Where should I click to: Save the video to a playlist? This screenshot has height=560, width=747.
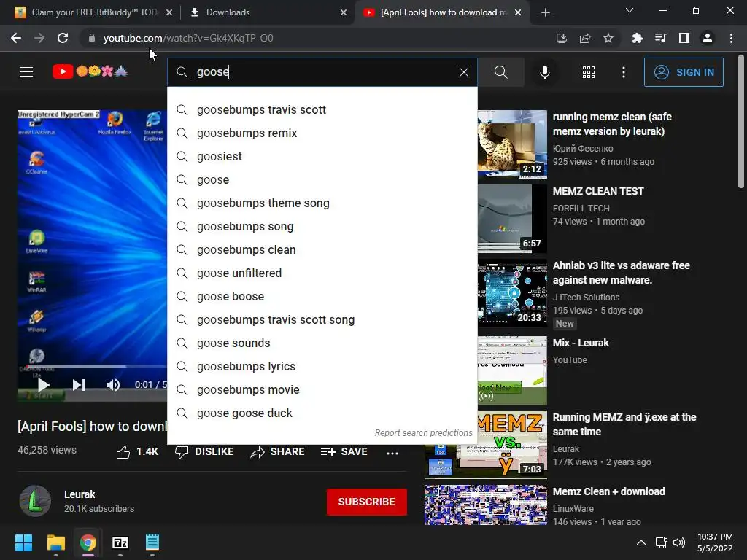click(344, 451)
